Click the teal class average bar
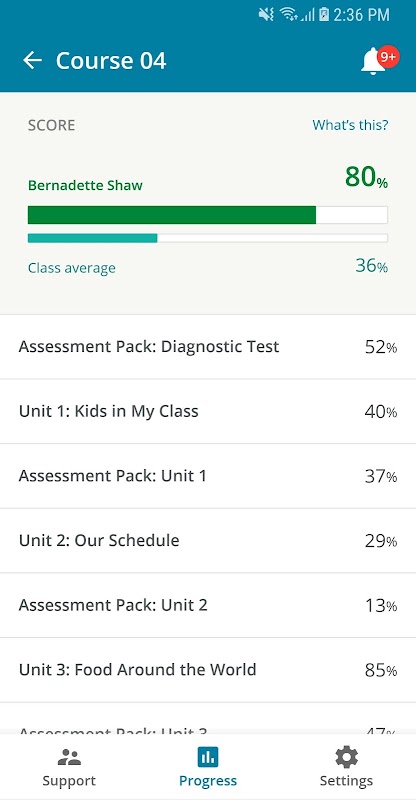416x800 pixels. point(92,238)
